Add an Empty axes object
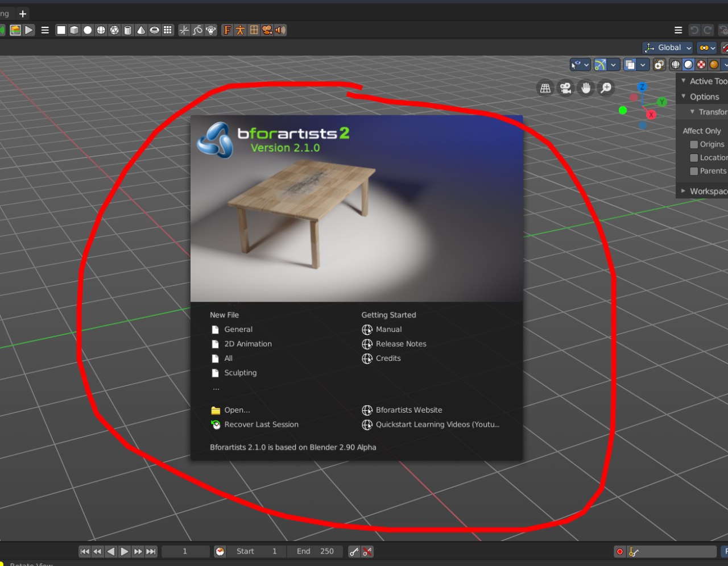 [184, 30]
